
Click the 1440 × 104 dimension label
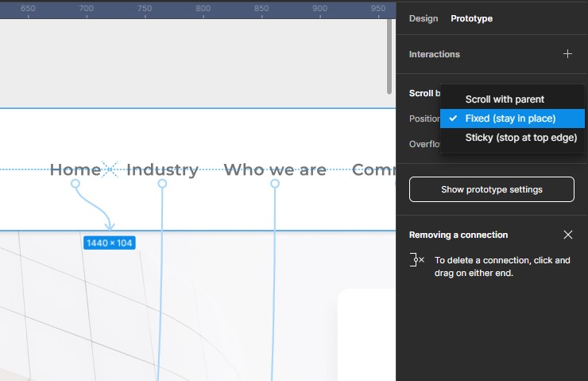pyautogui.click(x=110, y=243)
